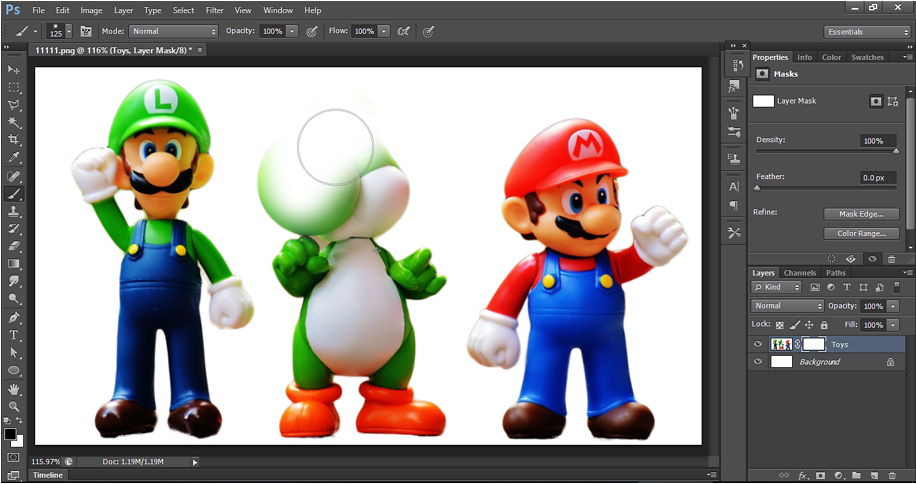
Task: Open Brush Preset picker dropdown arrow
Action: click(x=69, y=32)
